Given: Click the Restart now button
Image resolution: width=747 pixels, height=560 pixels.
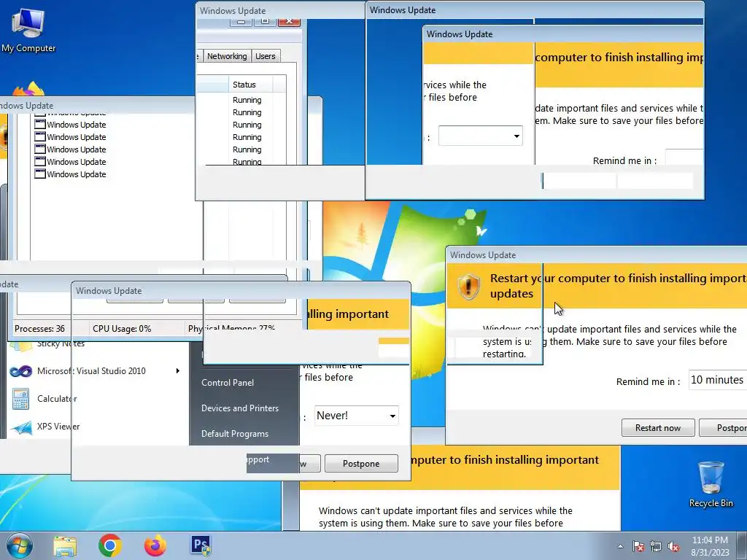Looking at the screenshot, I should tap(658, 427).
